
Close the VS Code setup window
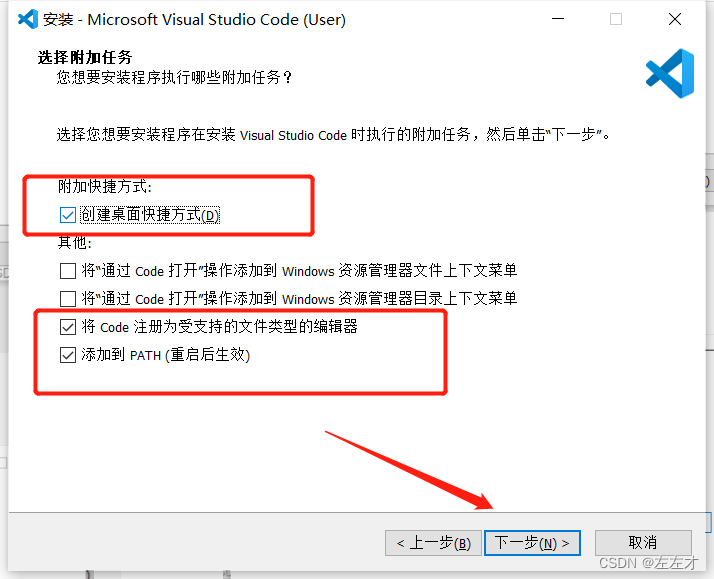674,19
